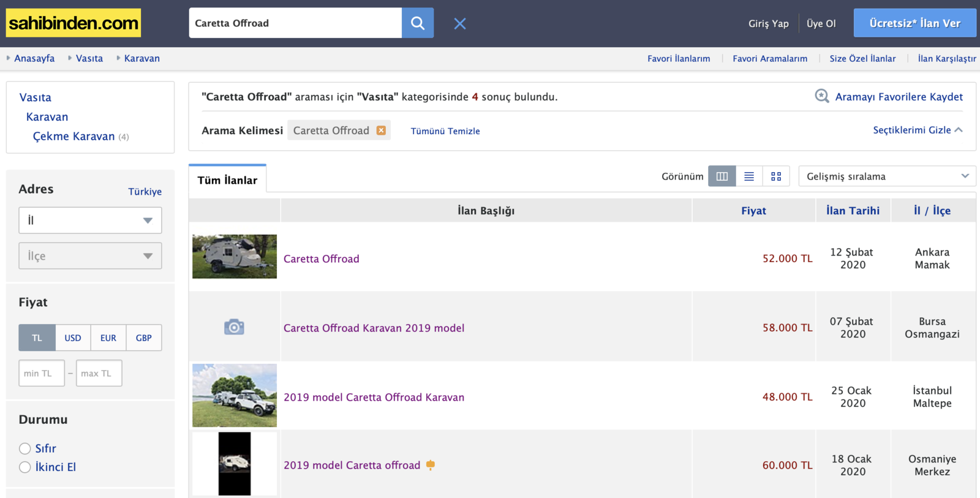This screenshot has width=980, height=498.
Task: Clear search with the blue X icon
Action: [460, 23]
